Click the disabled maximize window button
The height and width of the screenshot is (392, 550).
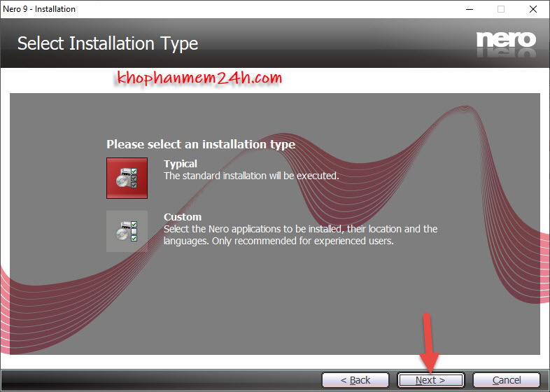(501, 9)
